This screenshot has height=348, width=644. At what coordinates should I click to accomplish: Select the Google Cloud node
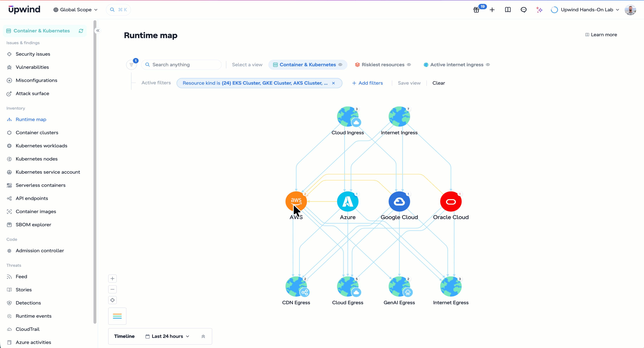pos(399,202)
